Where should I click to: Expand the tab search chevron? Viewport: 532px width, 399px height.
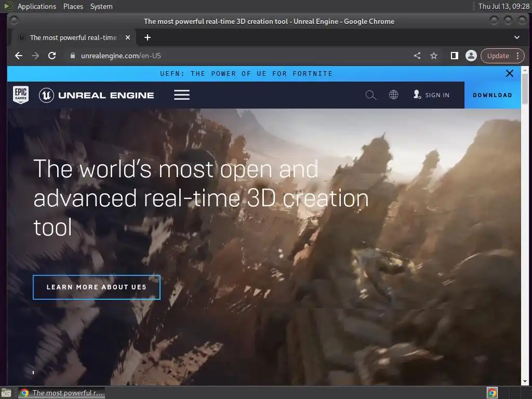(517, 37)
